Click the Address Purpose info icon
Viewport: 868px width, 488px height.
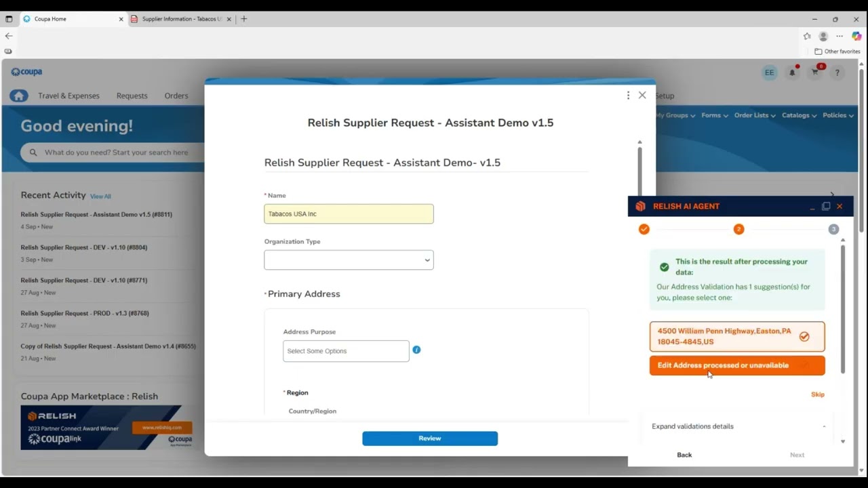click(416, 350)
